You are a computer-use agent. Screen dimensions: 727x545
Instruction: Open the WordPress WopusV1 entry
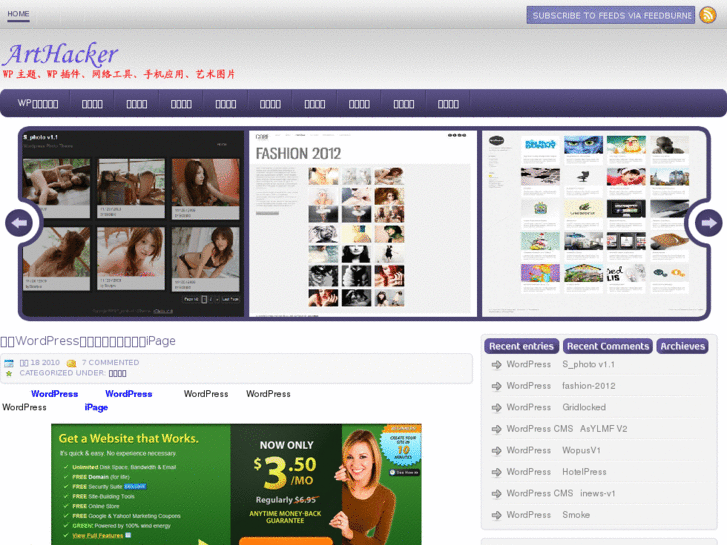[x=553, y=450]
